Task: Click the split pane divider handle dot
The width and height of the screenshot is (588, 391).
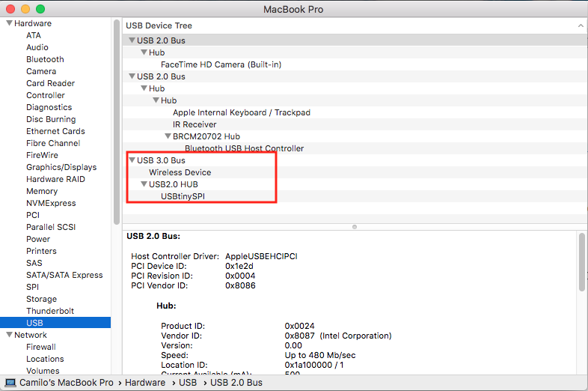Action: pyautogui.click(x=355, y=227)
